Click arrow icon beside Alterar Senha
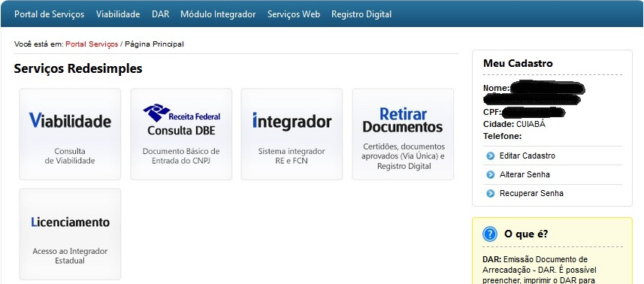644x284 pixels. pyautogui.click(x=491, y=175)
